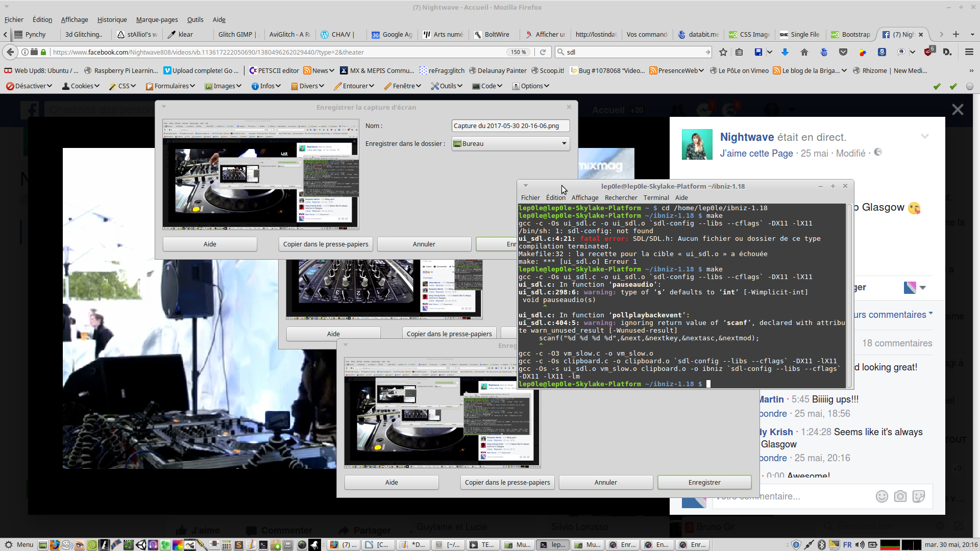
Task: Bookmark this page with star icon
Action: click(723, 52)
